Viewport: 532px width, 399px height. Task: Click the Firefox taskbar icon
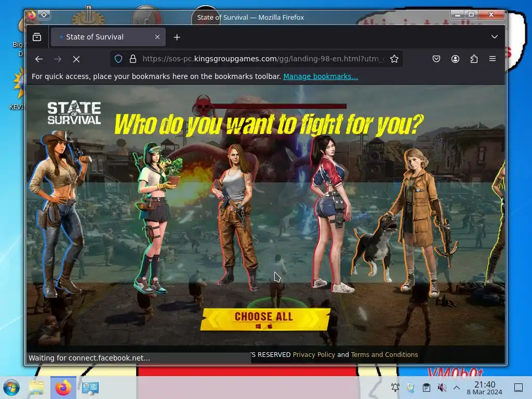click(63, 388)
